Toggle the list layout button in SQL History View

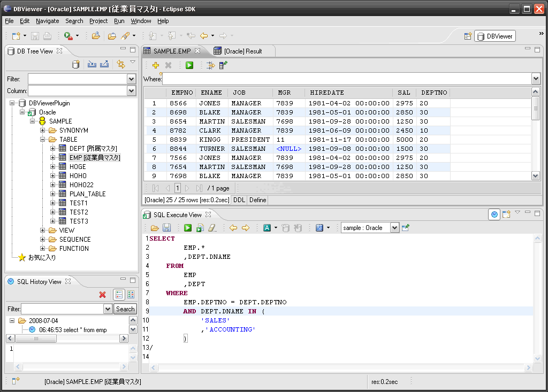pos(119,295)
